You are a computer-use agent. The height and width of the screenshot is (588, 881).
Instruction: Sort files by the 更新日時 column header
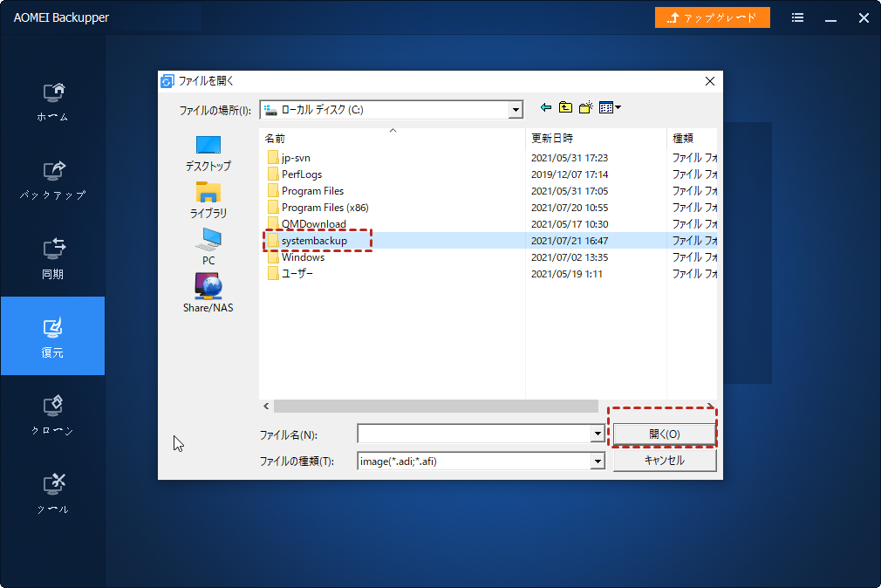[x=596, y=139]
